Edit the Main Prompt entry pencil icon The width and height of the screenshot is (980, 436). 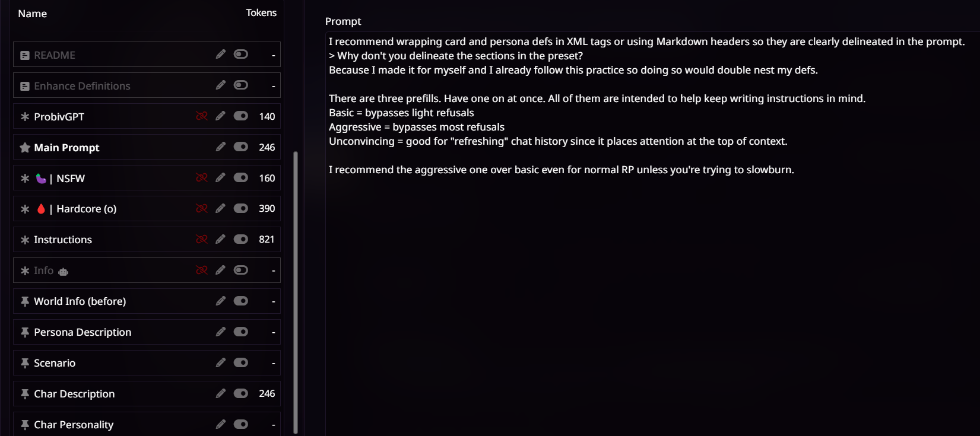pos(220,147)
